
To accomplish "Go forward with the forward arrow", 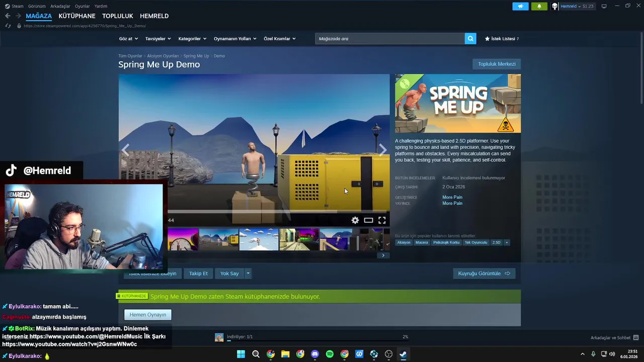I will 18,16.
